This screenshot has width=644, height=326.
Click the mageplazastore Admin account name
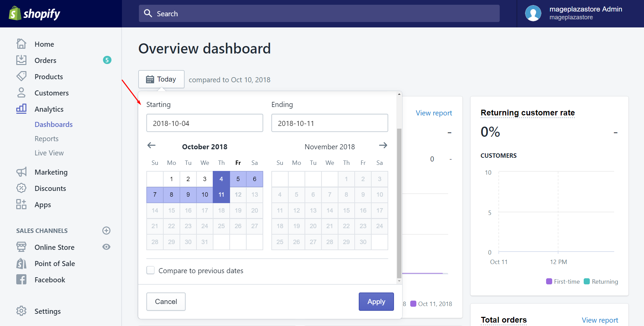586,9
